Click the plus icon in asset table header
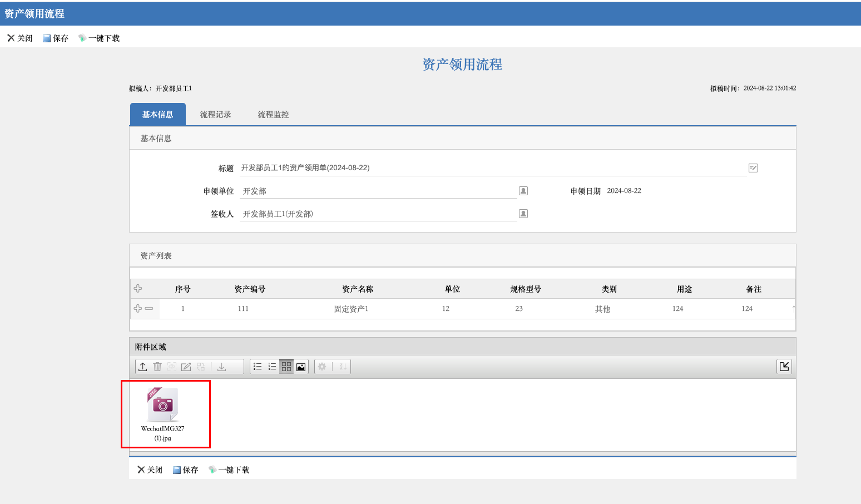This screenshot has width=861, height=504. point(138,288)
